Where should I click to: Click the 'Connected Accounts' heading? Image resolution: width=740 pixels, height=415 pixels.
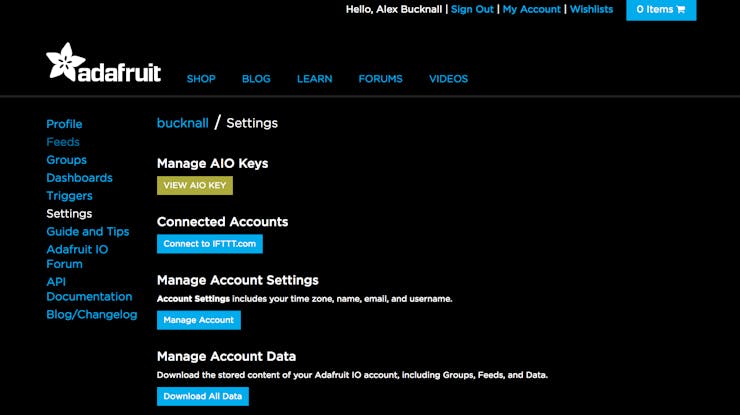222,222
